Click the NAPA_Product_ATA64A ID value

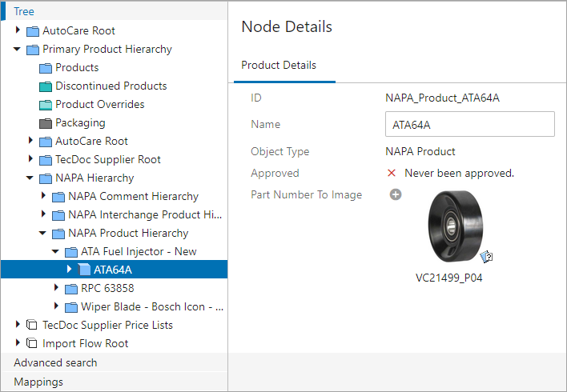442,98
